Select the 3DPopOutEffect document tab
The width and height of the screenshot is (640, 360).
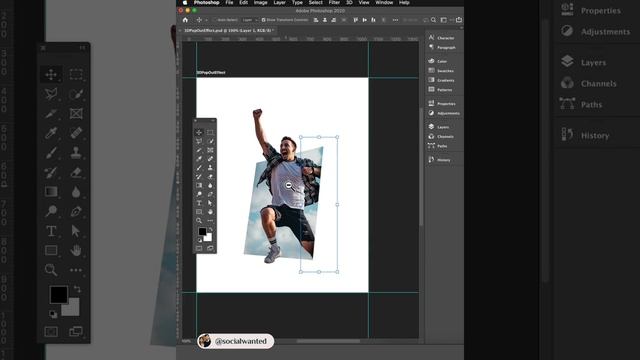click(x=228, y=31)
